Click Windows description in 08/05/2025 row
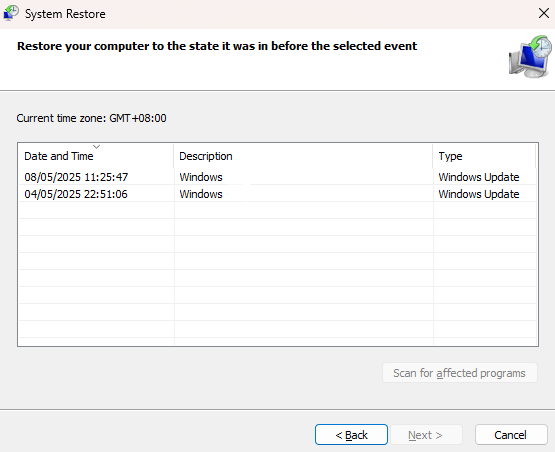This screenshot has height=452, width=555. tap(201, 177)
